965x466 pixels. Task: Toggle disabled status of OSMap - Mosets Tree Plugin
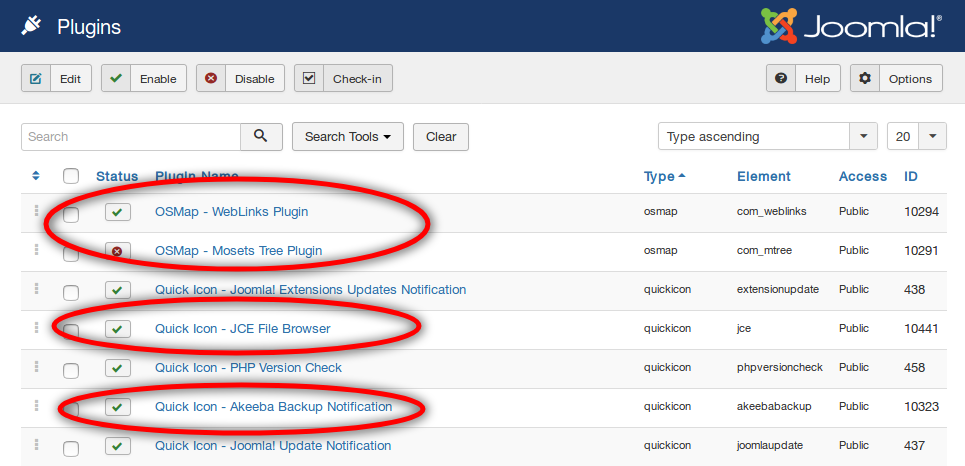click(118, 251)
